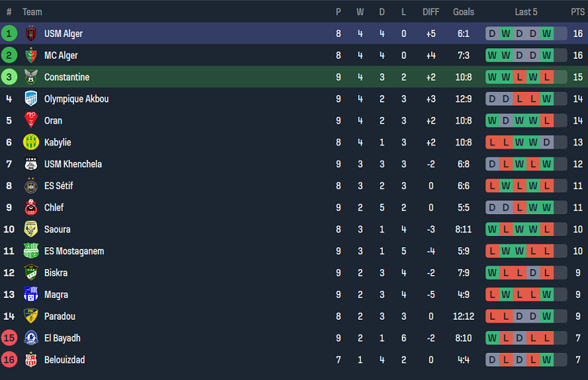Click the Kabylie yellow club badge
This screenshot has width=588, height=380.
click(31, 142)
